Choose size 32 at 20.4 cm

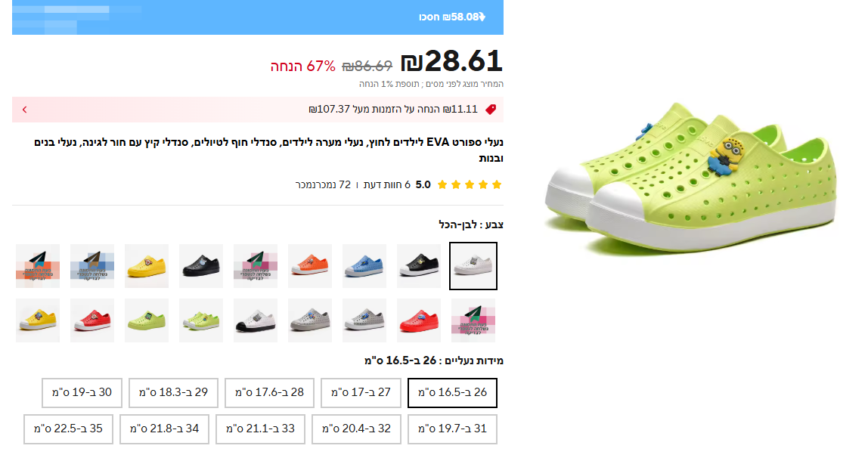pyautogui.click(x=357, y=429)
